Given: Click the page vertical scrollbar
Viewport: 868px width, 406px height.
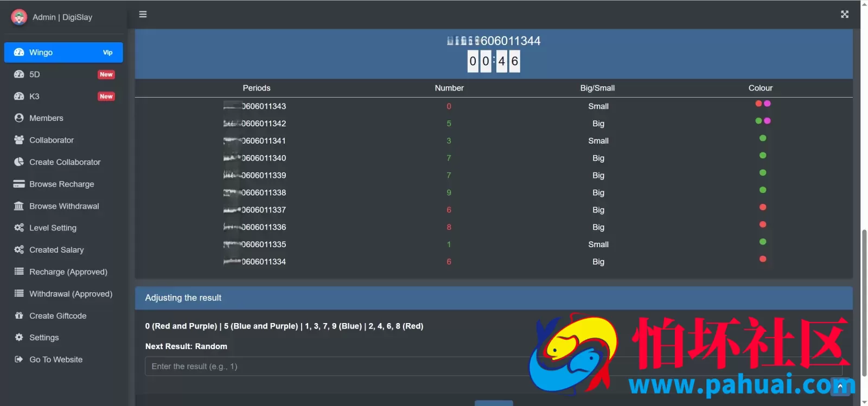Looking at the screenshot, I should click(x=864, y=302).
